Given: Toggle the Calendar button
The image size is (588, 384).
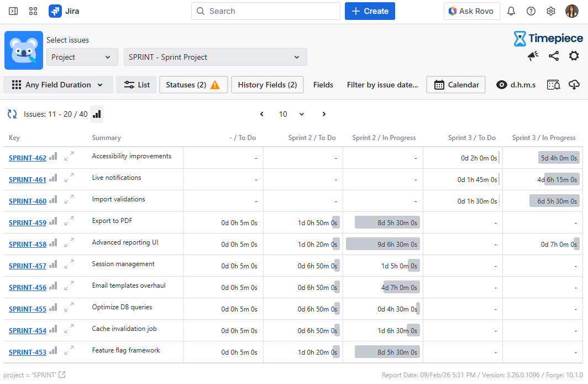Looking at the screenshot, I should (x=456, y=85).
